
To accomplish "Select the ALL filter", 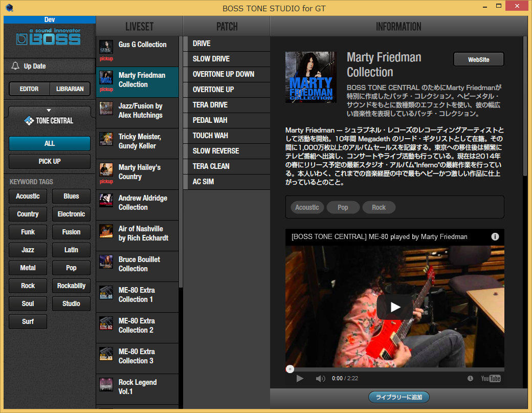I will click(50, 143).
